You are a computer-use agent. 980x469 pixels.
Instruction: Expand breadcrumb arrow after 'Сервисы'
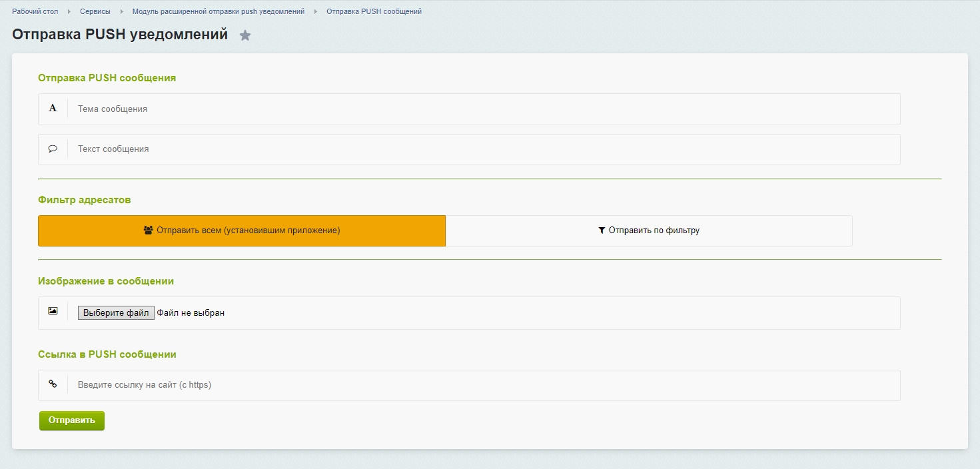121,12
